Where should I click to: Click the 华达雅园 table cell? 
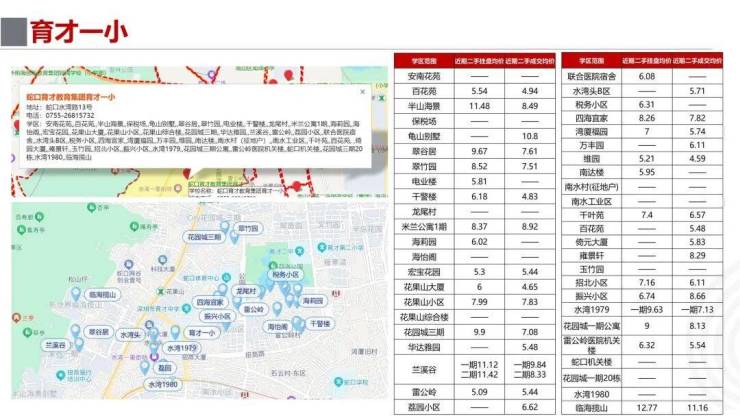tap(424, 348)
